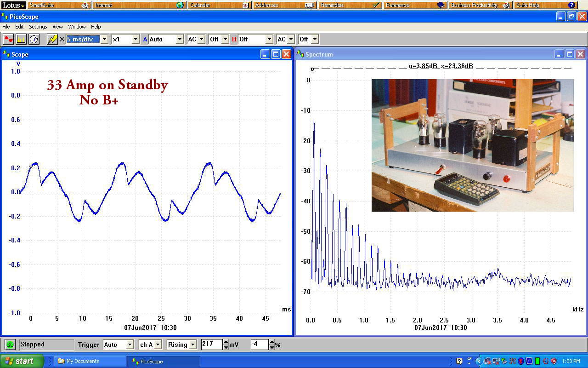
Task: Minimize the Spectrum child window
Action: [x=559, y=54]
